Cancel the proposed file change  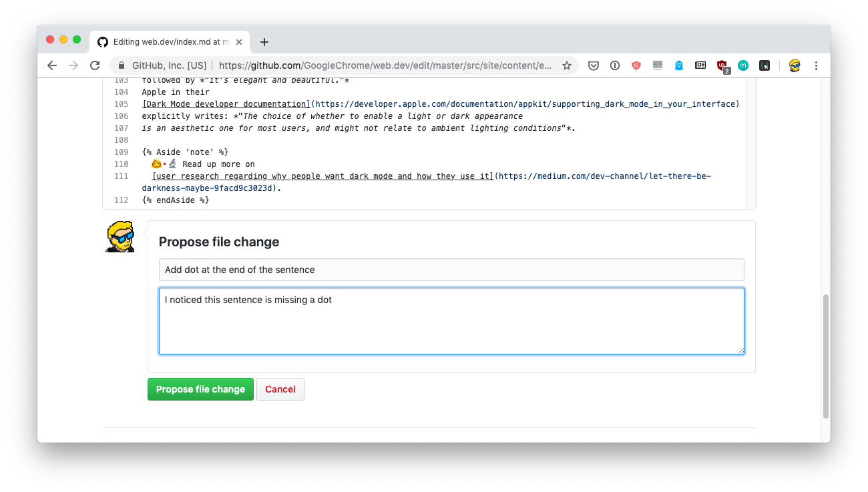[280, 389]
